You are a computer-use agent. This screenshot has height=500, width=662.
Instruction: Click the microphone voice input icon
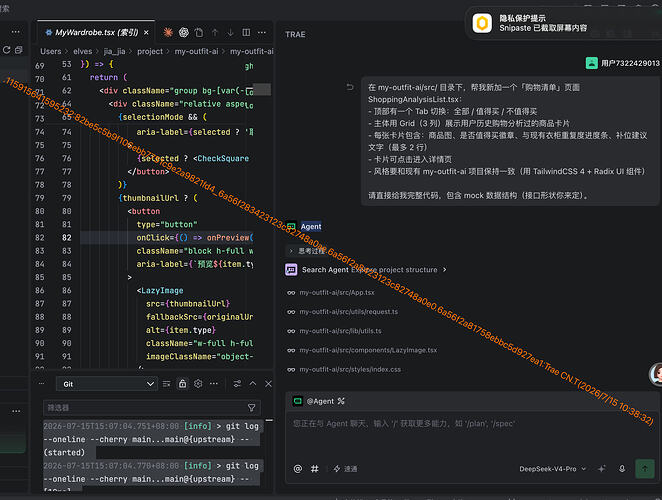622,469
